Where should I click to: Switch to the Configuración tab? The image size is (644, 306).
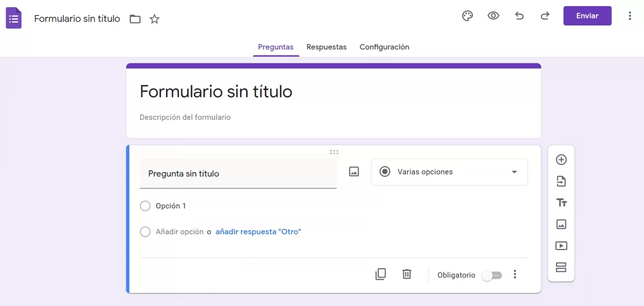click(x=384, y=47)
